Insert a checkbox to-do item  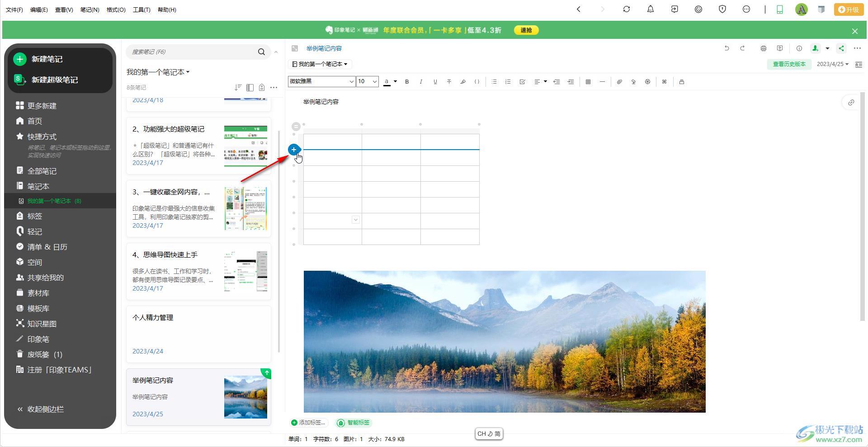click(522, 82)
